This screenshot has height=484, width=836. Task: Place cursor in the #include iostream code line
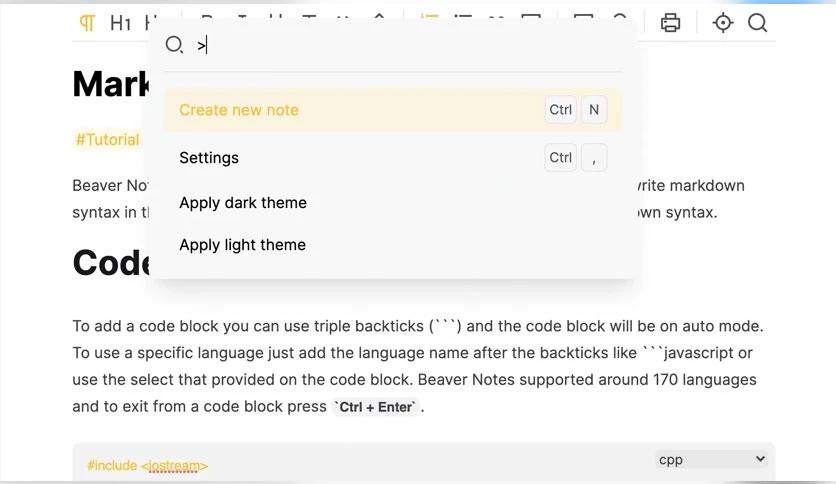pyautogui.click(x=148, y=465)
